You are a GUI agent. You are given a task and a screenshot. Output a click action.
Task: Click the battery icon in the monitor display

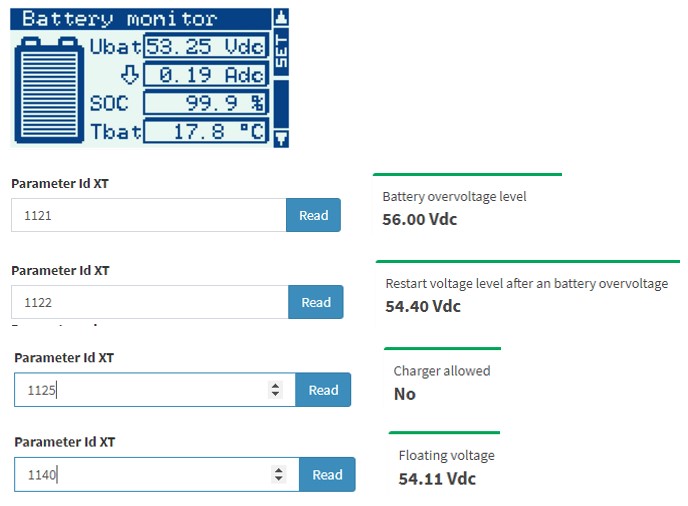[49, 90]
